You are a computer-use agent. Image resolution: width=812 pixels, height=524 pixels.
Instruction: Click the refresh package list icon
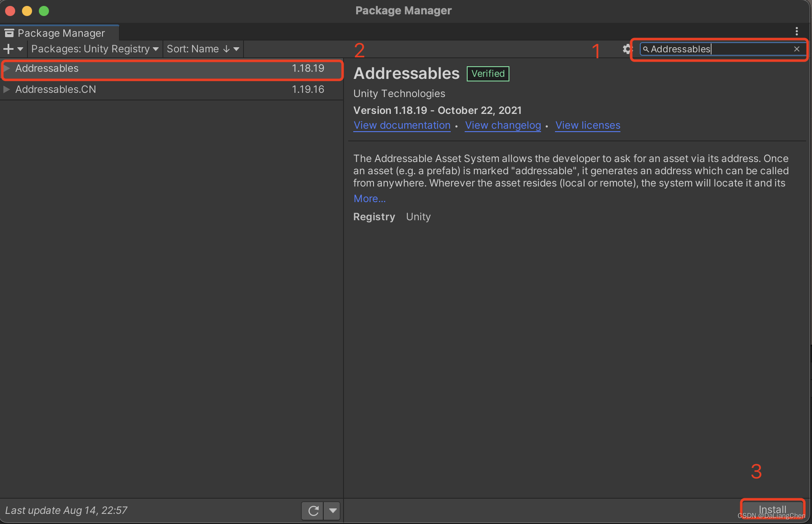click(313, 511)
